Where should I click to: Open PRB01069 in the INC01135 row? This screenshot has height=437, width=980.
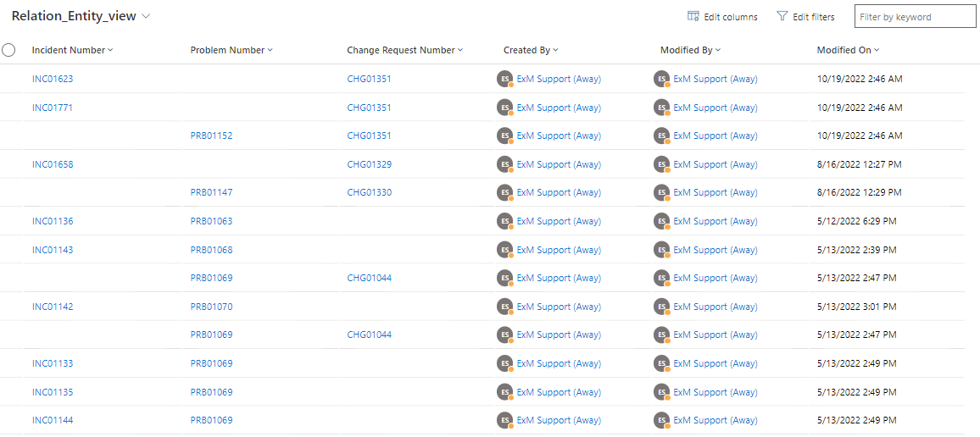(211, 392)
